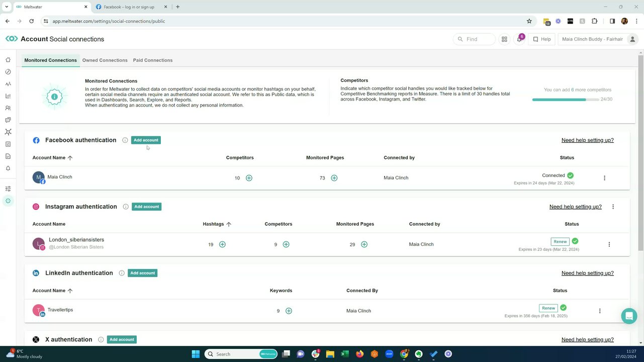Bookmark this page with the star icon
The width and height of the screenshot is (644, 362).
pyautogui.click(x=529, y=21)
